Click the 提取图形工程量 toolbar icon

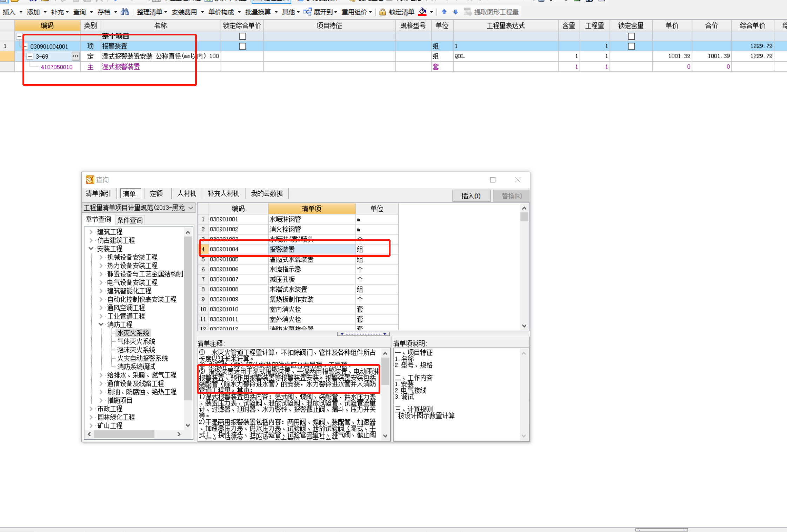467,12
